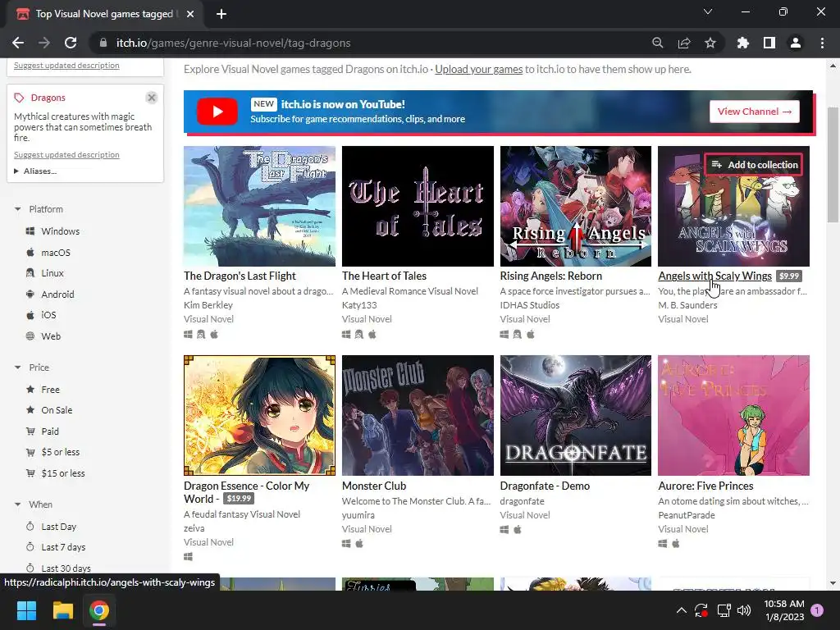This screenshot has height=630, width=840.
Task: Open Windows Start menu
Action: pyautogui.click(x=26, y=610)
